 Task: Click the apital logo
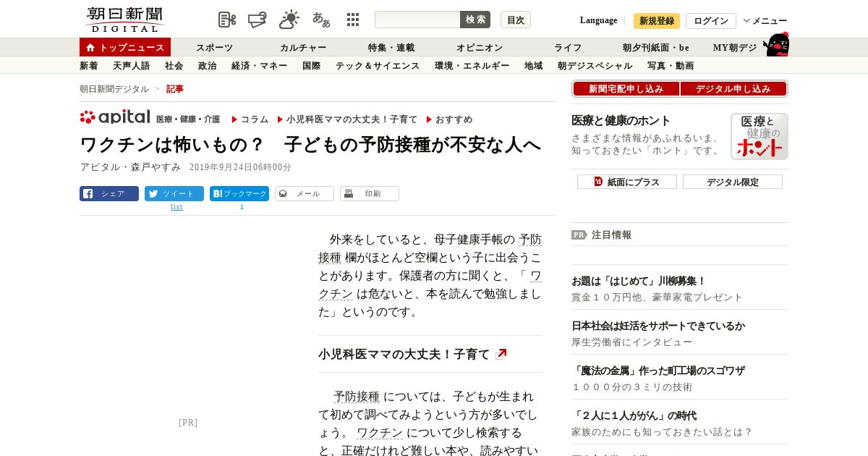point(115,117)
